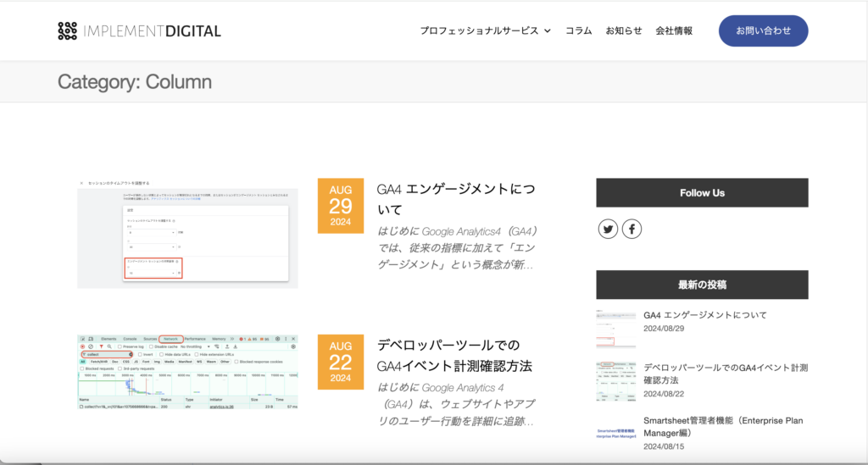Open the GA4 エンゲージメントについて article title in the main list
Image resolution: width=868 pixels, height=465 pixels.
[456, 199]
